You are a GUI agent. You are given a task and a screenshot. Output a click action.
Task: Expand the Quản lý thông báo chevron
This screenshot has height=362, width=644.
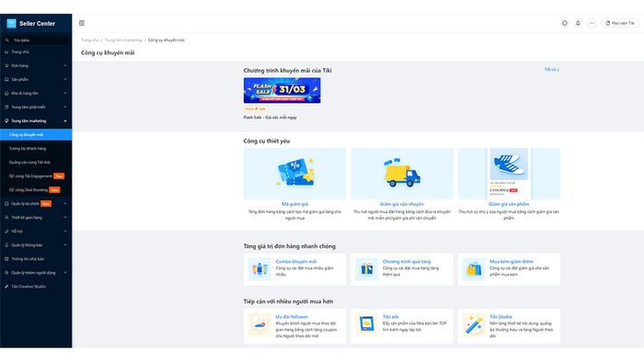[x=65, y=245]
